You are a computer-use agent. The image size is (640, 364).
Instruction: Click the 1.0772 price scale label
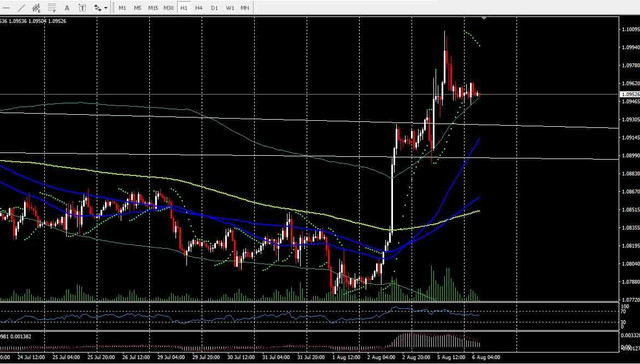pyautogui.click(x=631, y=300)
